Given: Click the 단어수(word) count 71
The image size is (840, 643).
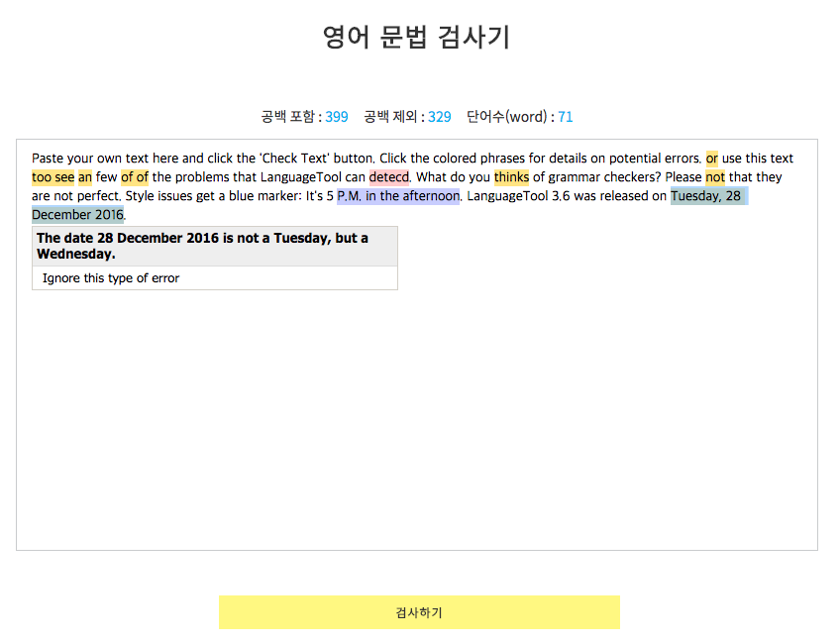Looking at the screenshot, I should point(566,117).
